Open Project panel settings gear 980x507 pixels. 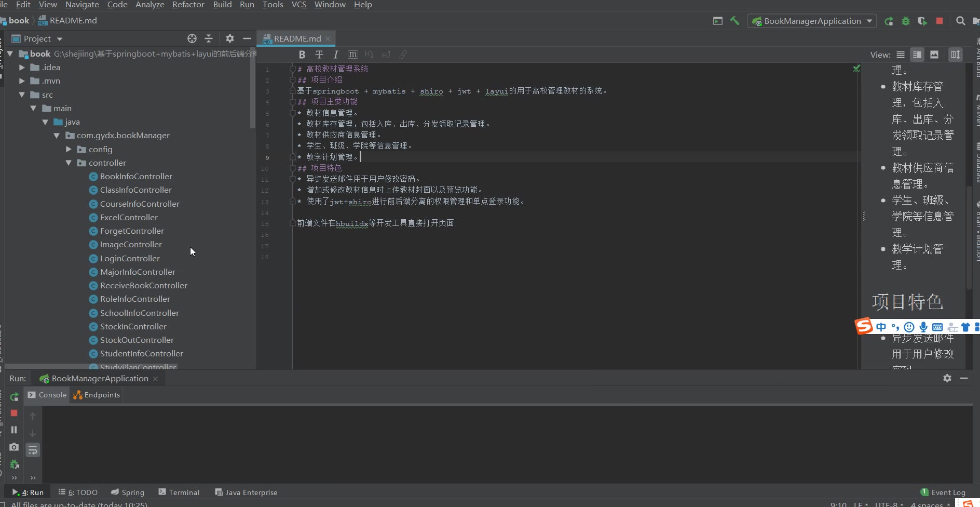click(x=230, y=38)
